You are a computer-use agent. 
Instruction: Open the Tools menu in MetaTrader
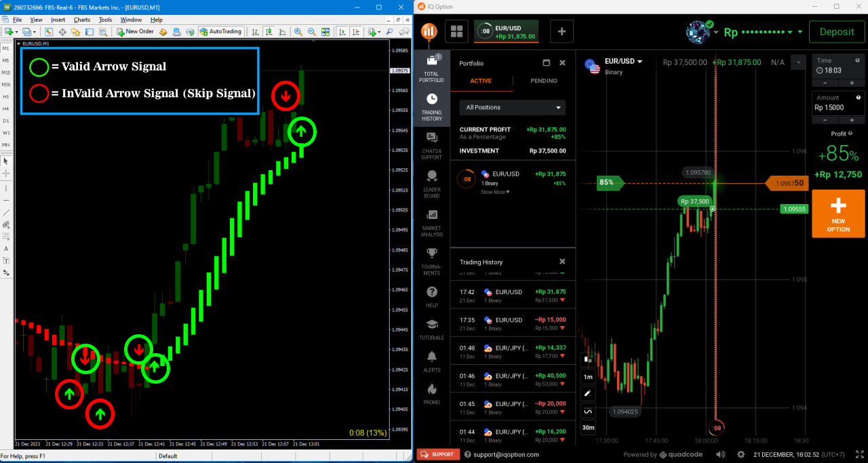pyautogui.click(x=105, y=20)
